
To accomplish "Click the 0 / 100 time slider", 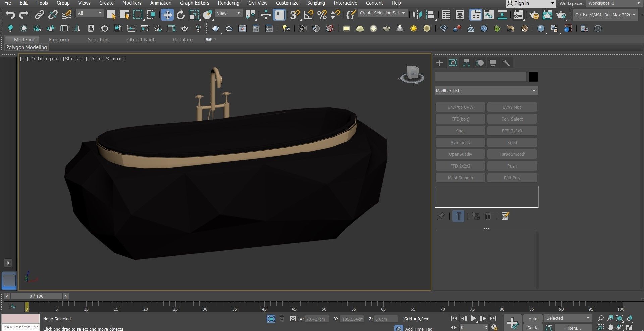I will click(x=36, y=296).
